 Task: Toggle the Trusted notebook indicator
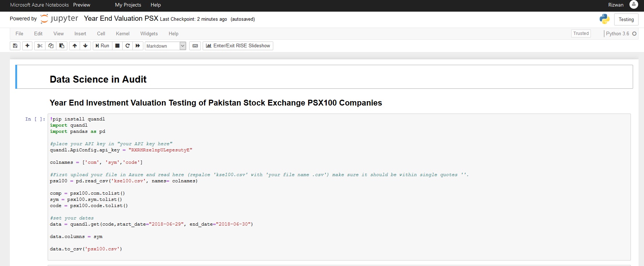tap(581, 33)
